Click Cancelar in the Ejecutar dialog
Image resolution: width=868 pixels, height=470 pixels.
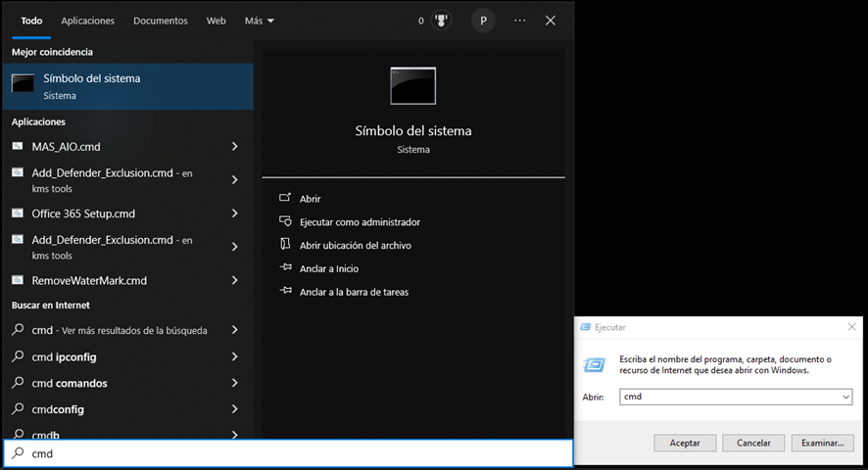tap(753, 443)
